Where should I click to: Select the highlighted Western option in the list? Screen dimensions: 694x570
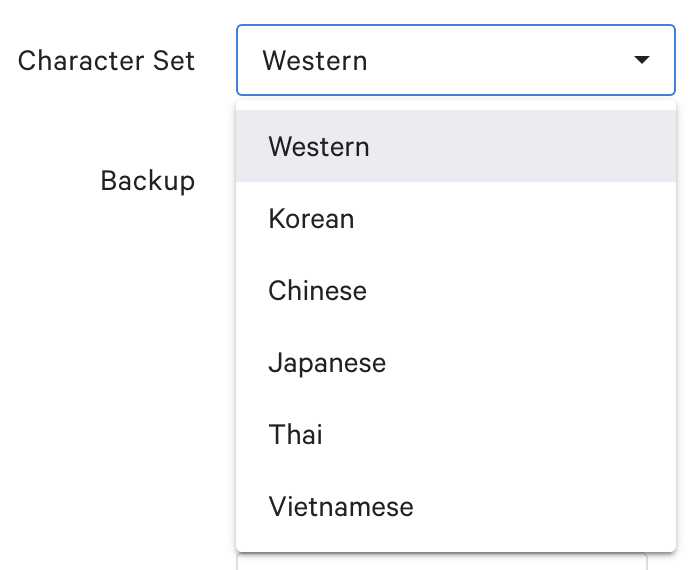[x=456, y=146]
